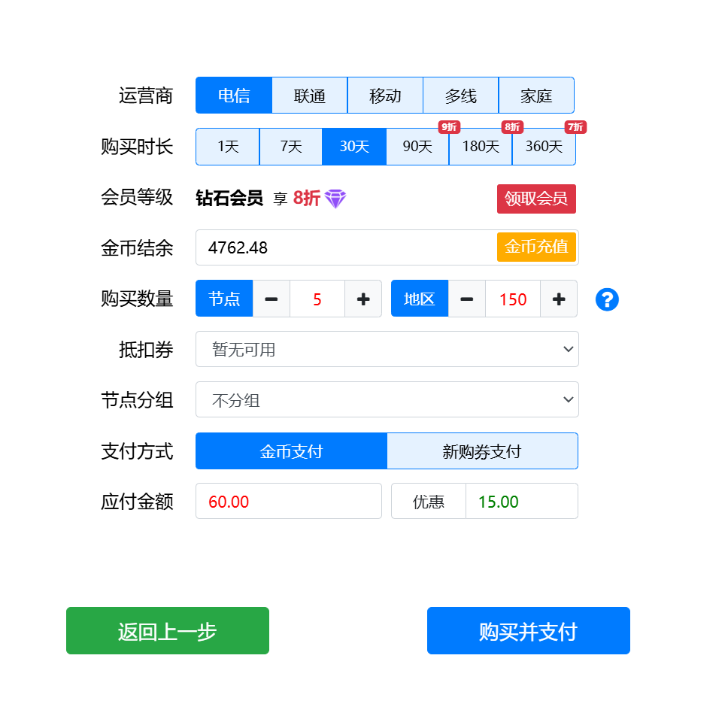This screenshot has height=710, width=728.
Task: Choose 移动 carrier option
Action: click(385, 96)
